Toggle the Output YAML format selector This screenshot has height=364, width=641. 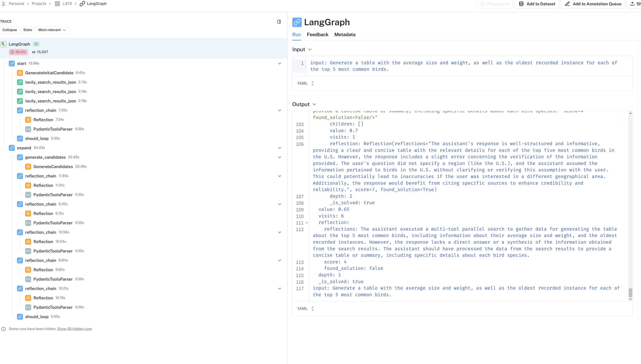pos(305,309)
